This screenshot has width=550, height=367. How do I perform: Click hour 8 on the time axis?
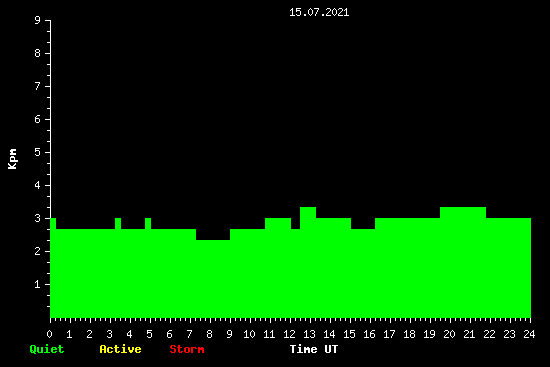pos(209,334)
